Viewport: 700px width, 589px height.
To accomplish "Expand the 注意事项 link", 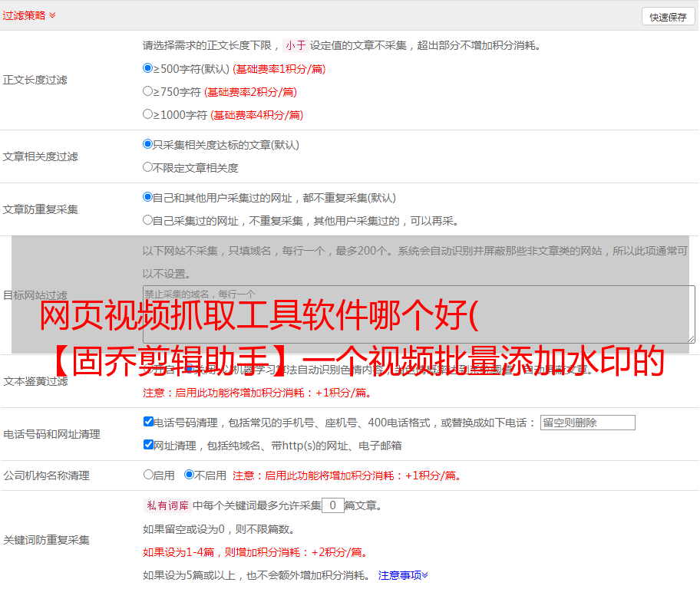I will (403, 576).
